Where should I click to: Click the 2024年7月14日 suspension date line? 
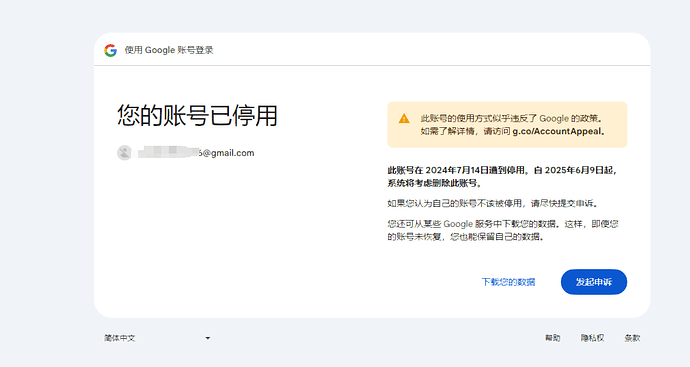point(502,170)
